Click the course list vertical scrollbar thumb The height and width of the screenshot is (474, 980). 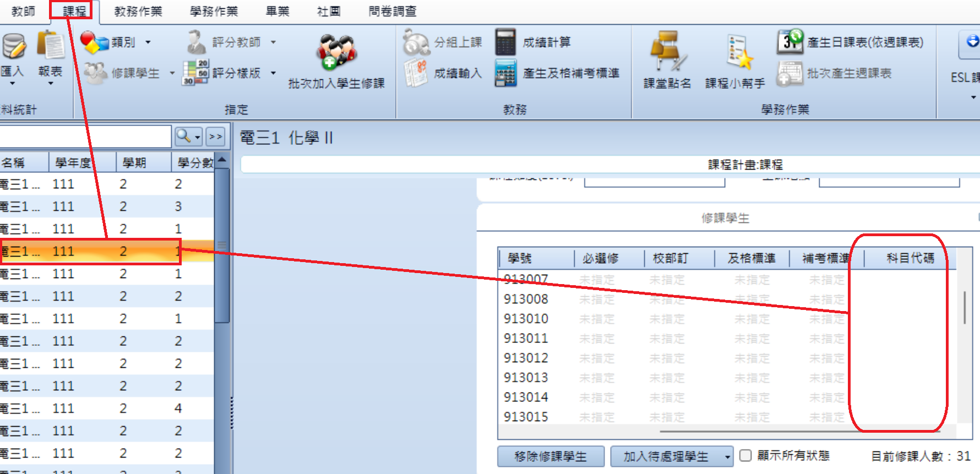222,245
